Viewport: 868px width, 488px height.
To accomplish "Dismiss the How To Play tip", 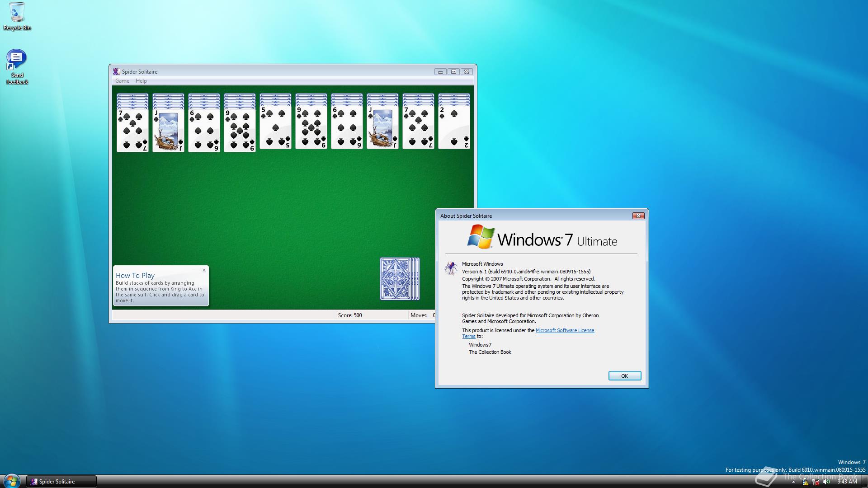I will coord(204,270).
